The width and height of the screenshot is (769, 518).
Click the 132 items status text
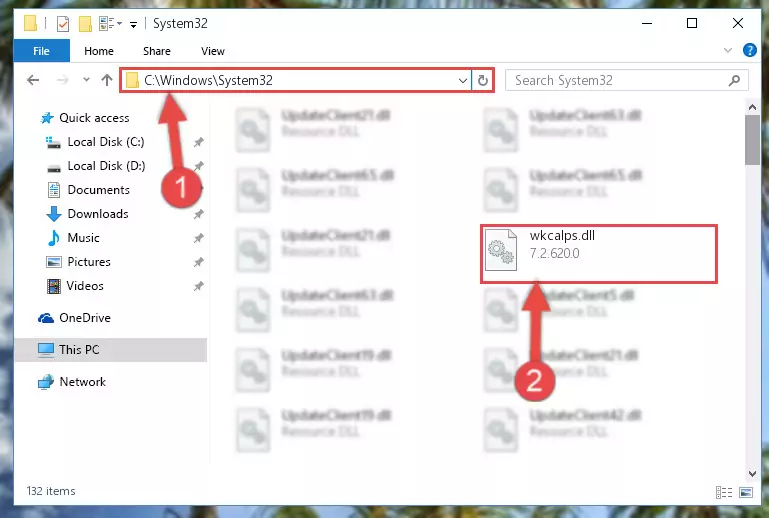point(51,491)
